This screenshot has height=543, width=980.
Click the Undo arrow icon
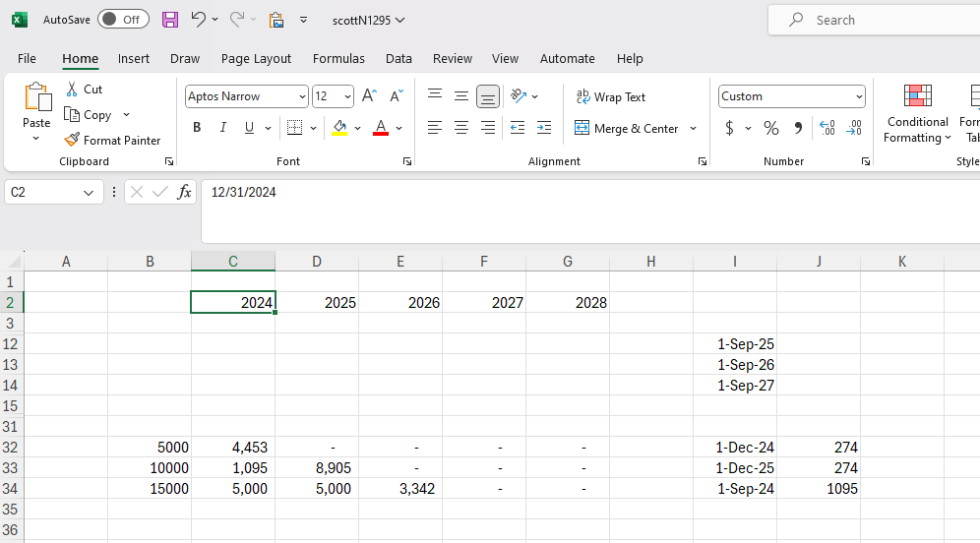(199, 20)
